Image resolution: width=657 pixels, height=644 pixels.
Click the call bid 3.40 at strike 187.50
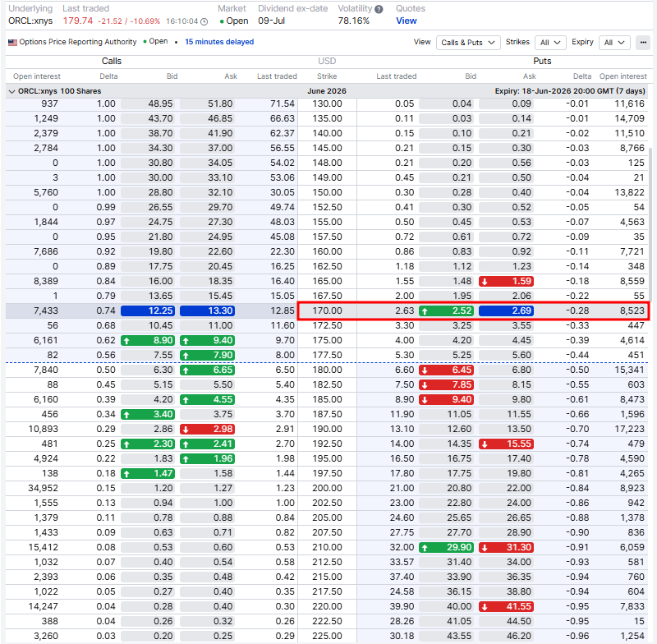[148, 414]
